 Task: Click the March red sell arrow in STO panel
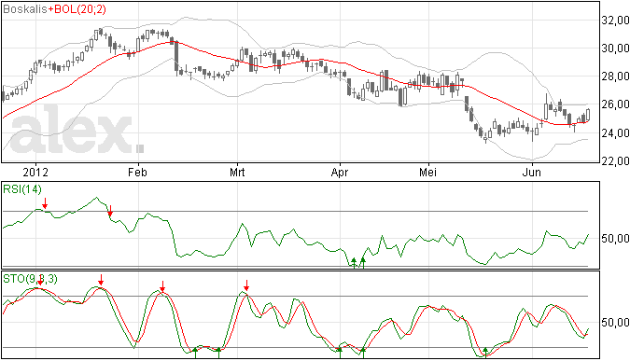(x=246, y=285)
